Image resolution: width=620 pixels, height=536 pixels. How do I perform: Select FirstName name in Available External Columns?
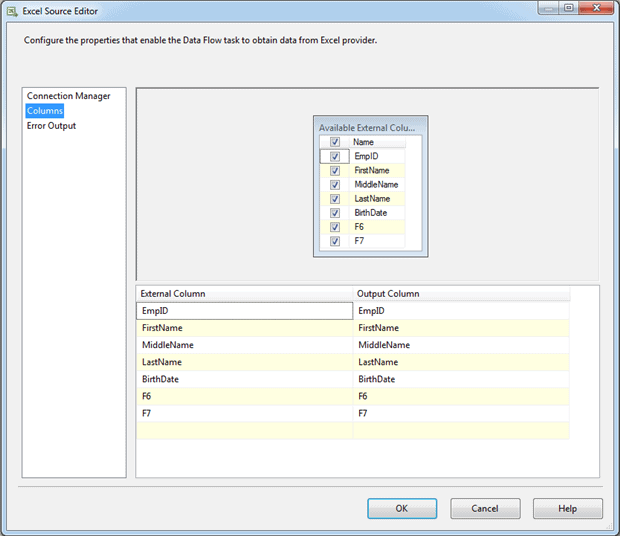coord(377,170)
